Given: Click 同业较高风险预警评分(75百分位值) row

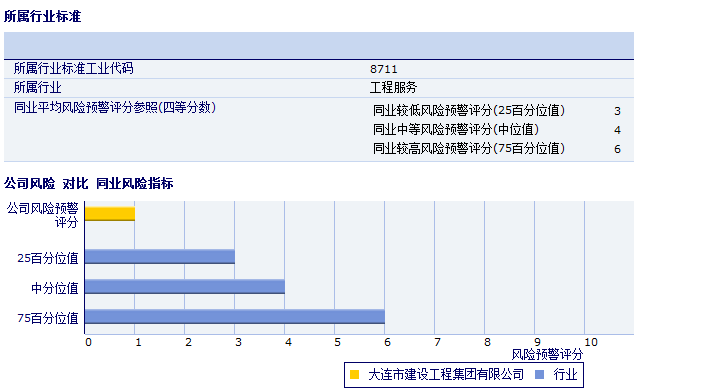Looking at the screenshot, I should tap(497, 148).
